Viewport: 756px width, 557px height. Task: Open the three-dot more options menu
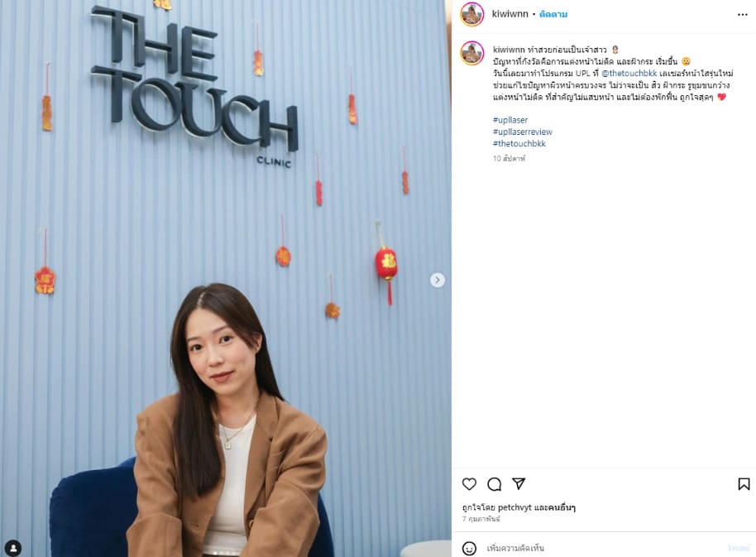(743, 14)
